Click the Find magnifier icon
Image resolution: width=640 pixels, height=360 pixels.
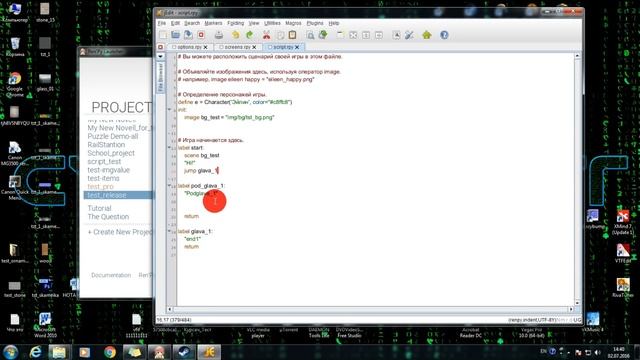pyautogui.click(x=310, y=35)
